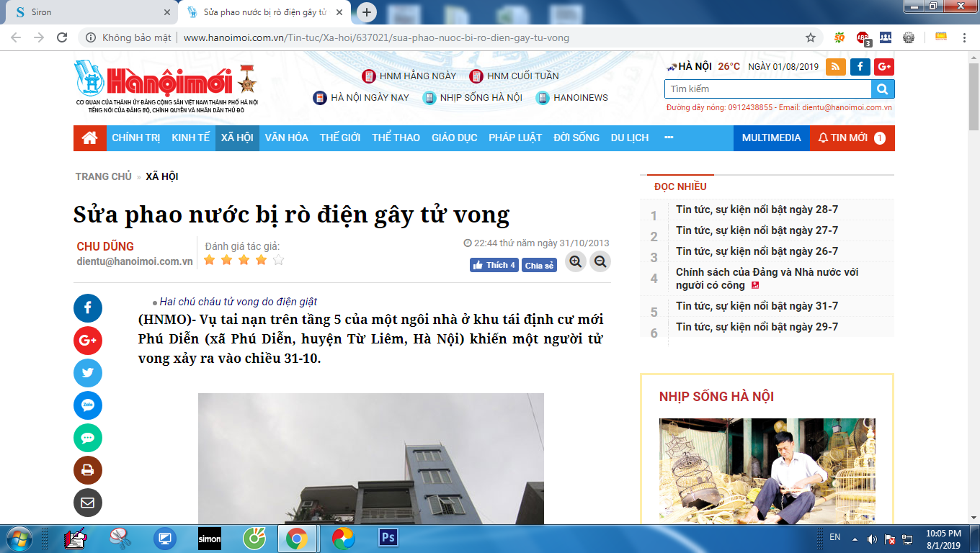The width and height of the screenshot is (980, 553).
Task: Expand more sections with ellipsis menu
Action: point(669,138)
